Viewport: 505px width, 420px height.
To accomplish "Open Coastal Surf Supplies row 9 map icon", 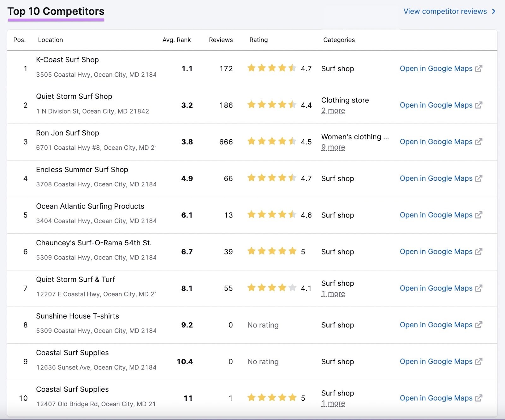I will [x=479, y=361].
